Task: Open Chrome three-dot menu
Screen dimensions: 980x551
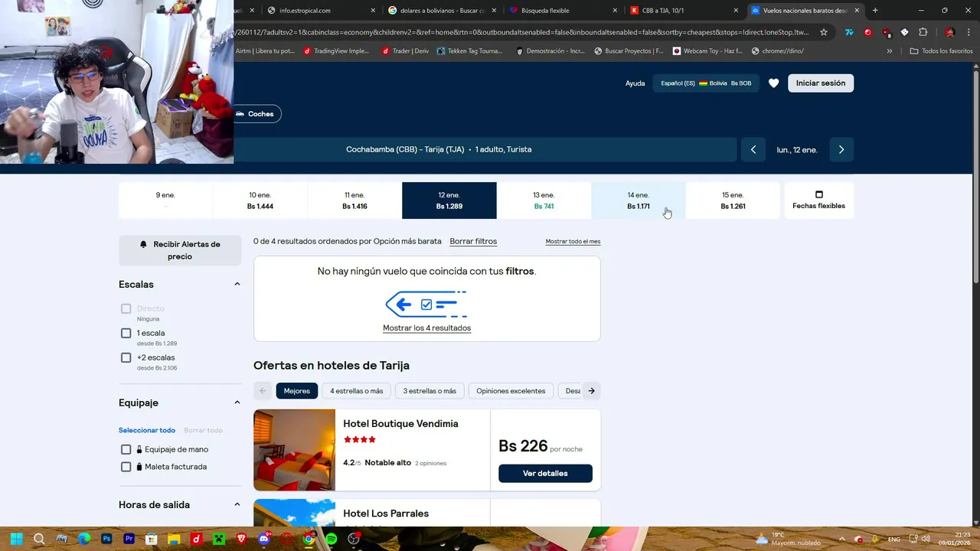Action: click(969, 32)
